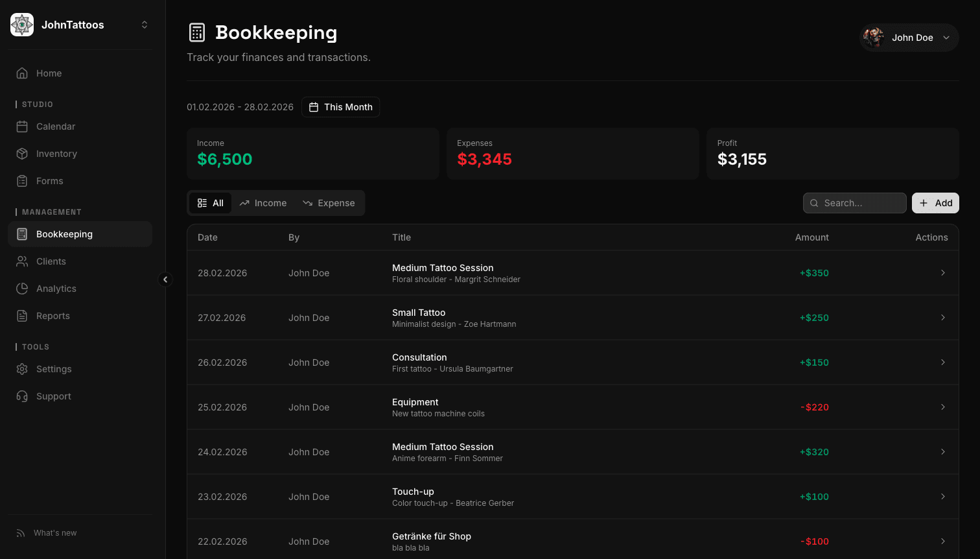Open the John Doe account dropdown
Image resolution: width=980 pixels, height=559 pixels.
click(x=909, y=38)
